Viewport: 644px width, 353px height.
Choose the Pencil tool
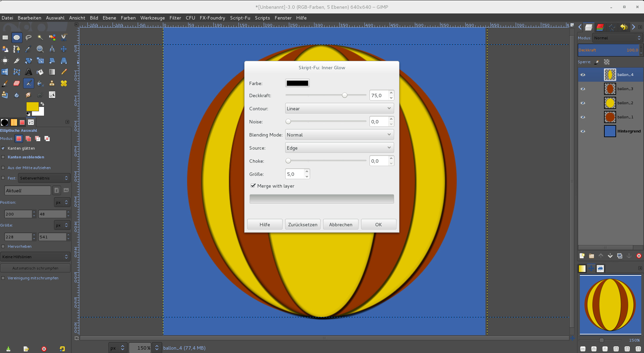[63, 72]
